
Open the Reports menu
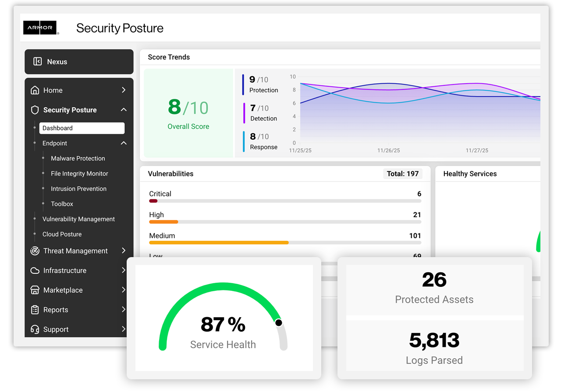pos(56,310)
